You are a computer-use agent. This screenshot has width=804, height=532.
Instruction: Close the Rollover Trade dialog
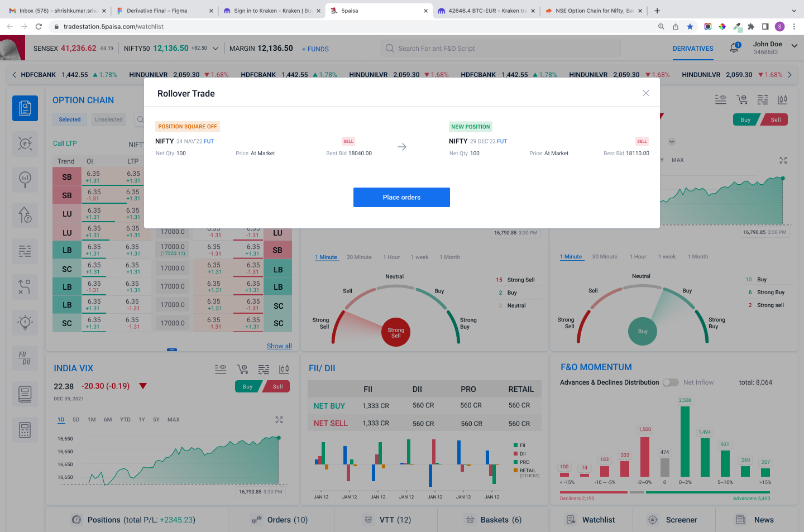click(x=646, y=93)
